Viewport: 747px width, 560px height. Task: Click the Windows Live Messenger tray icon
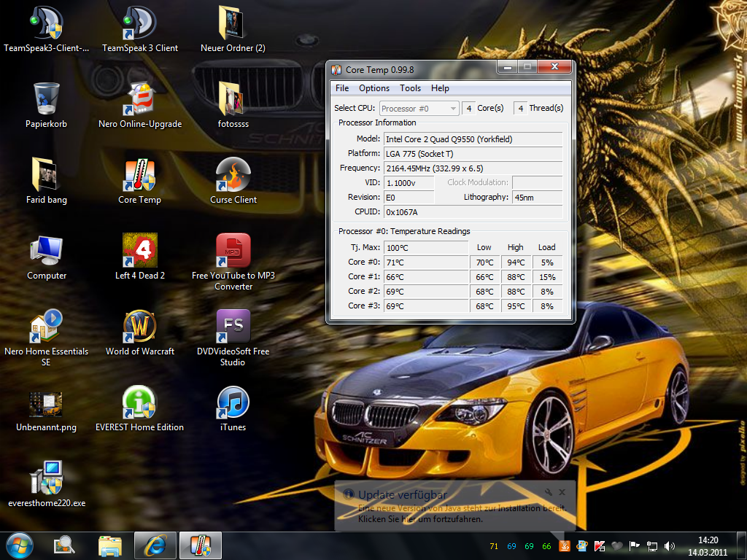click(x=581, y=545)
